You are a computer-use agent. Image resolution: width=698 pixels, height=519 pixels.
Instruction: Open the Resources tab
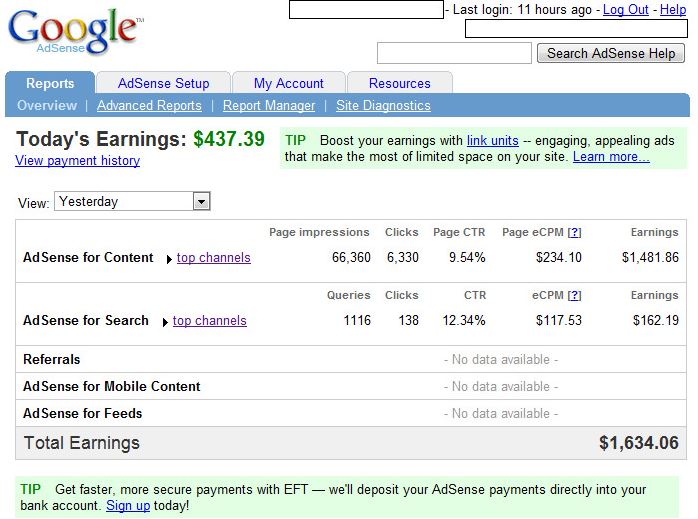pyautogui.click(x=399, y=83)
